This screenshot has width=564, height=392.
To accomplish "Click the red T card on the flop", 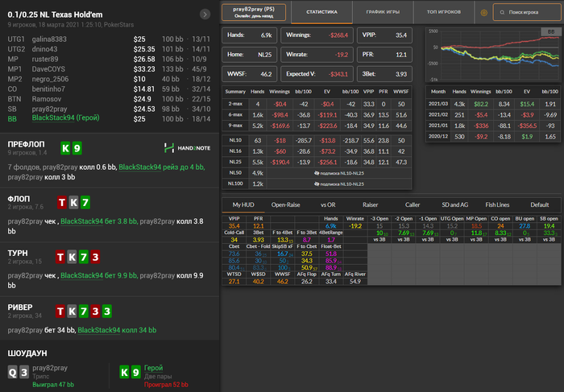I will click(62, 203).
